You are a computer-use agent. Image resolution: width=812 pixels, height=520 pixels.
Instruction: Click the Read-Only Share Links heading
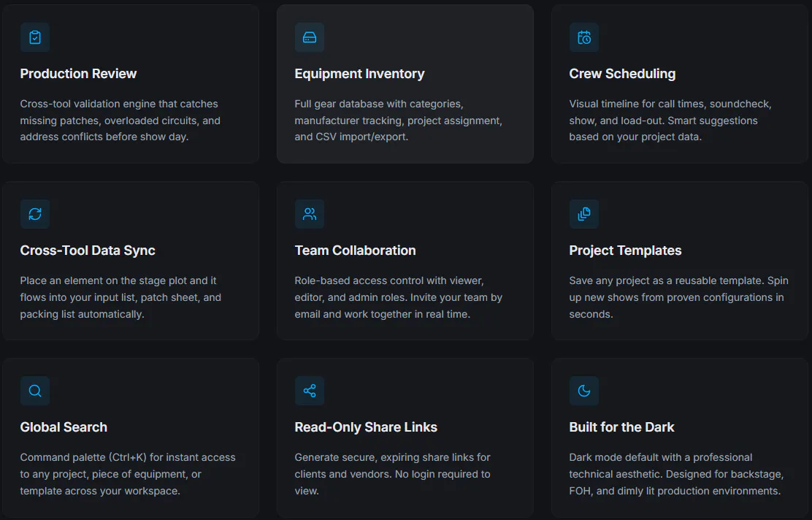(x=366, y=427)
